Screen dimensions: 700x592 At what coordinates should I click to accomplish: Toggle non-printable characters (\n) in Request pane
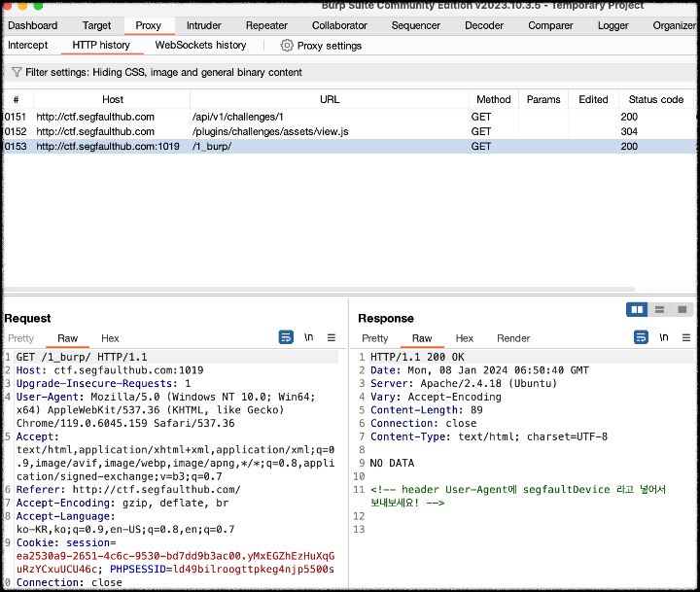(x=308, y=337)
